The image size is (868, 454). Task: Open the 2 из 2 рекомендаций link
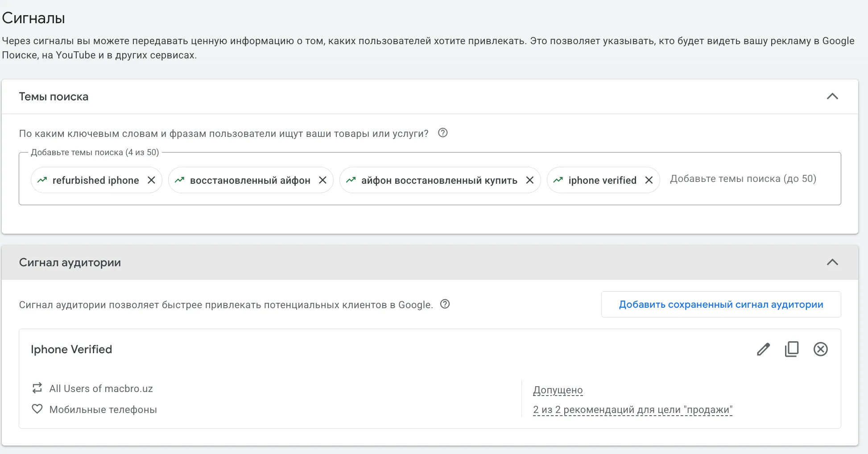(x=632, y=410)
